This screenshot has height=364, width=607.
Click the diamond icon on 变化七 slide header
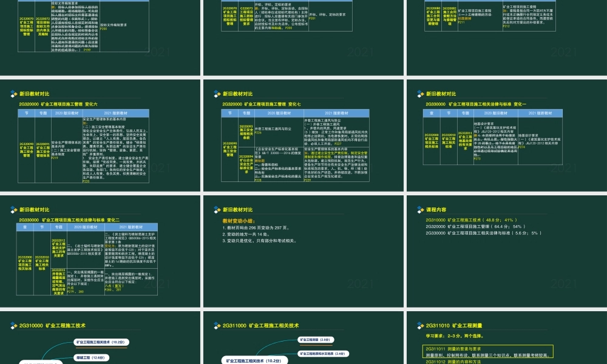tap(216, 93)
